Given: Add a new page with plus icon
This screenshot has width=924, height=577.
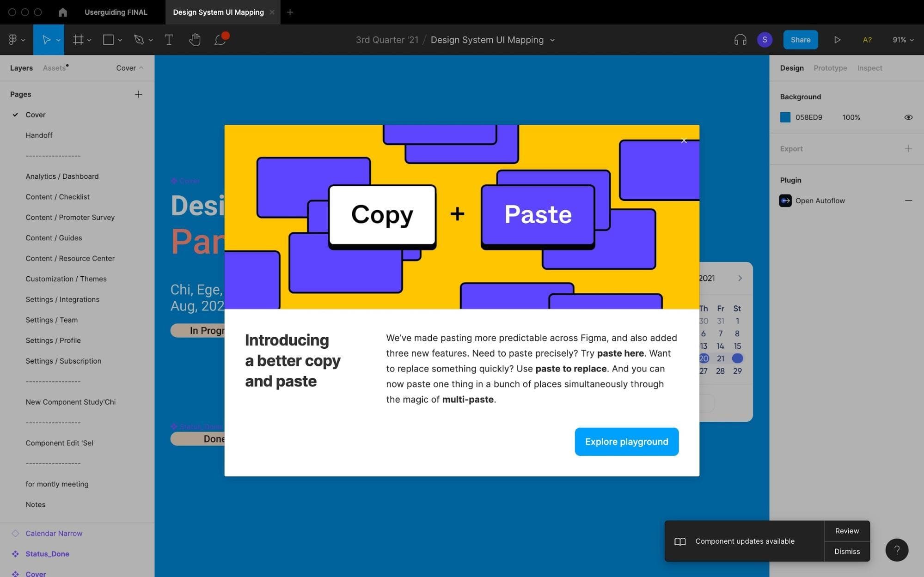Looking at the screenshot, I should [138, 94].
